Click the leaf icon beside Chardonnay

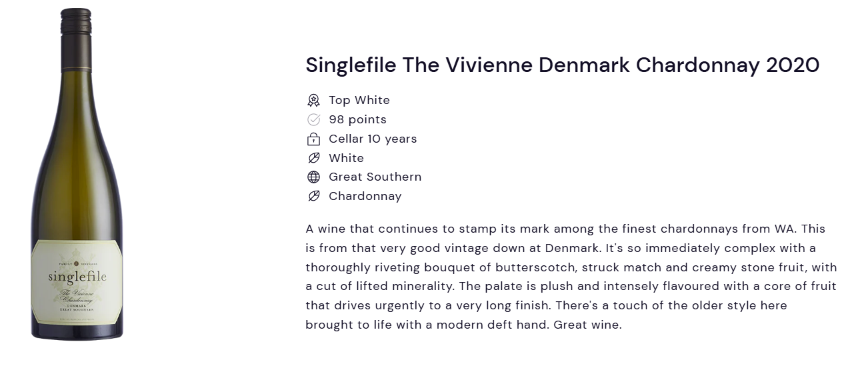coord(313,196)
